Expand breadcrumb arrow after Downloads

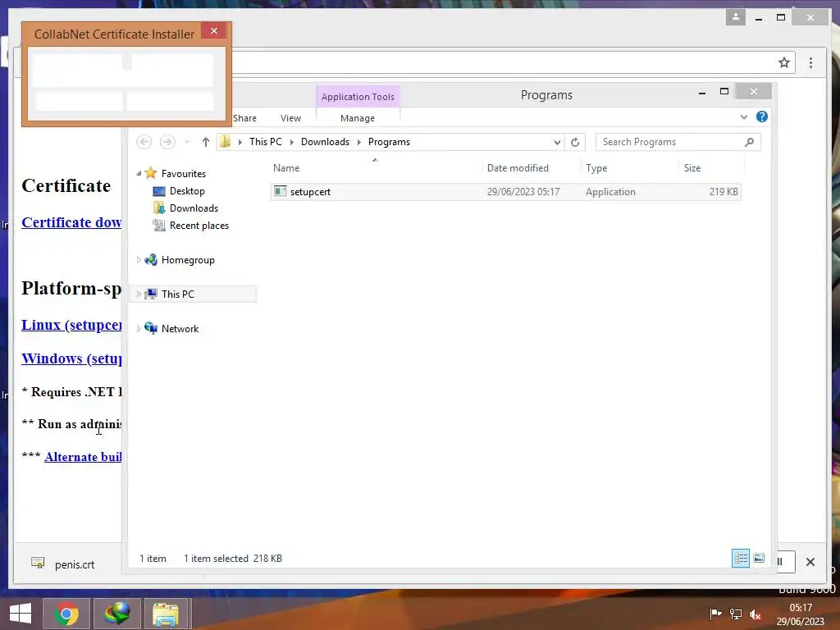click(x=359, y=142)
